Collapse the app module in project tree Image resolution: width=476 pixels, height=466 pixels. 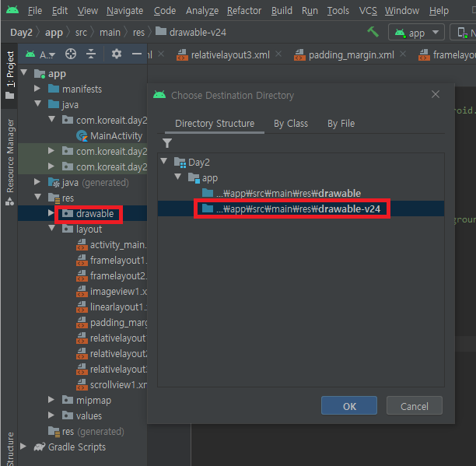click(23, 72)
